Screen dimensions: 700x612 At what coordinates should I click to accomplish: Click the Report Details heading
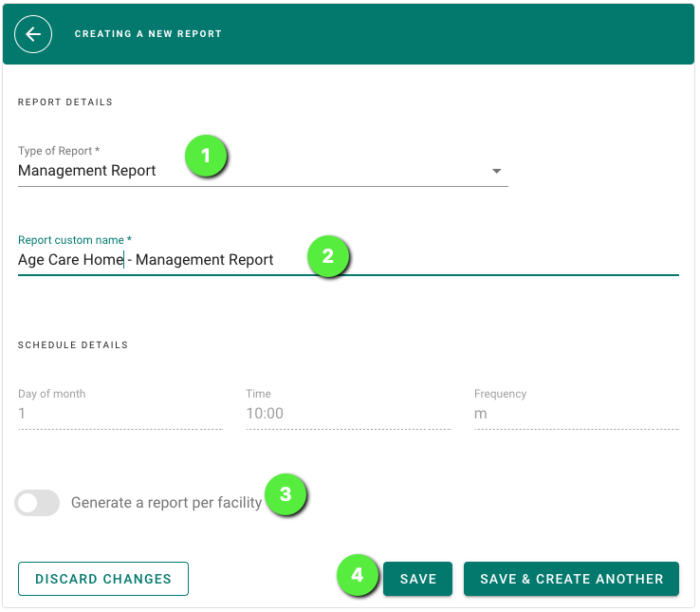65,102
